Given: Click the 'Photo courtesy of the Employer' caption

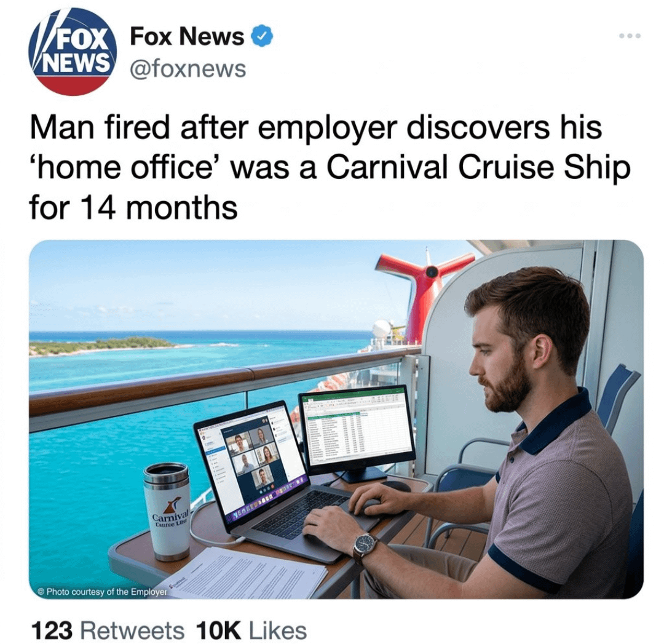Looking at the screenshot, I should click(101, 592).
